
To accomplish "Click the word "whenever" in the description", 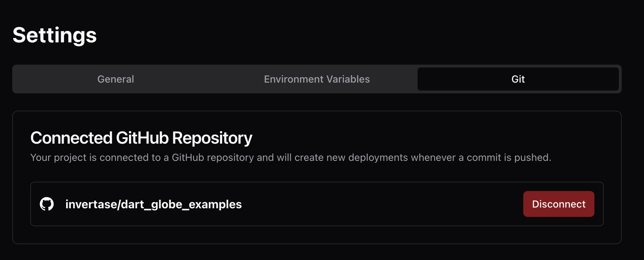I will [x=433, y=158].
